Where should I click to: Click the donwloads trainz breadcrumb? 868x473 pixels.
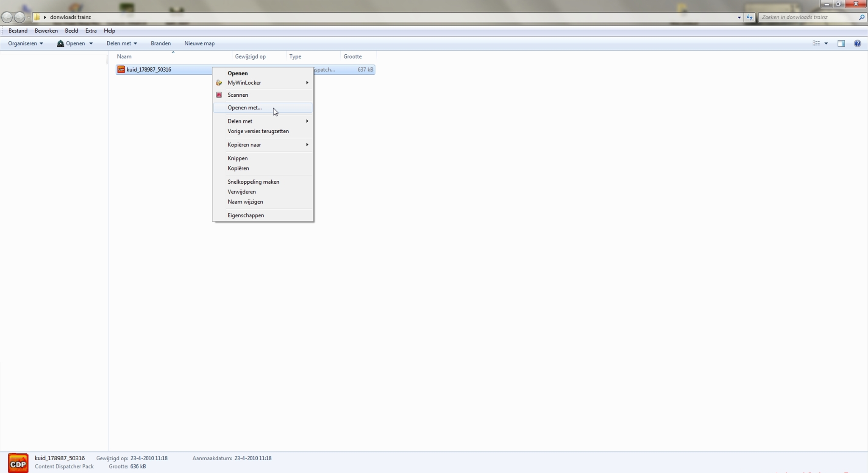[70, 17]
